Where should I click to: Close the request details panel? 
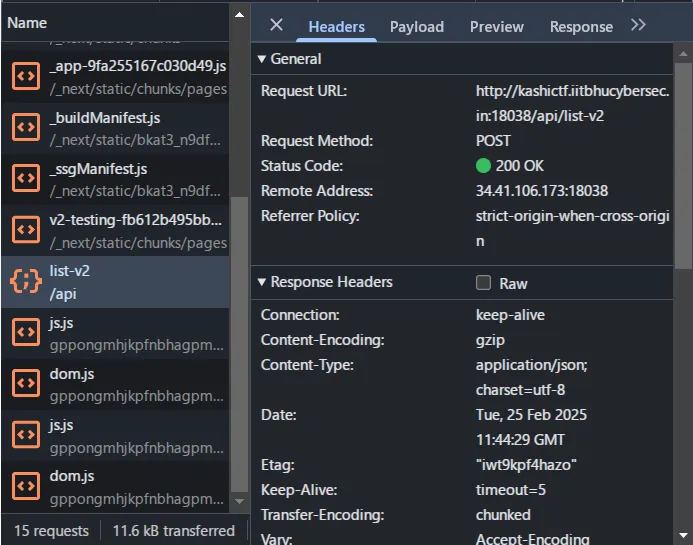click(x=277, y=26)
